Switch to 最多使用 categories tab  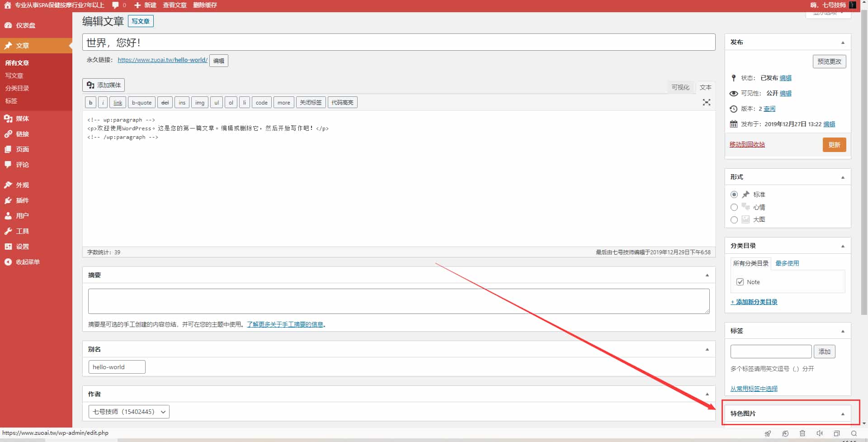click(x=787, y=263)
